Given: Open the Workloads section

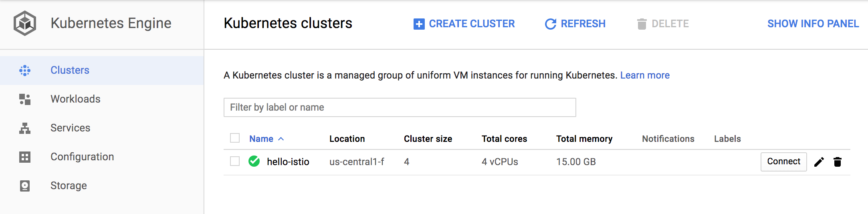Looking at the screenshot, I should [x=75, y=99].
